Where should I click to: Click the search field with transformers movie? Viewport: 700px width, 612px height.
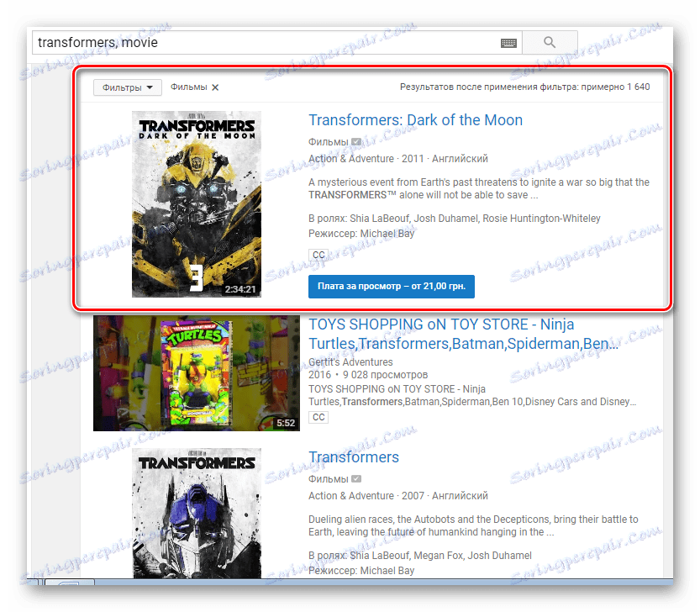pos(276,42)
